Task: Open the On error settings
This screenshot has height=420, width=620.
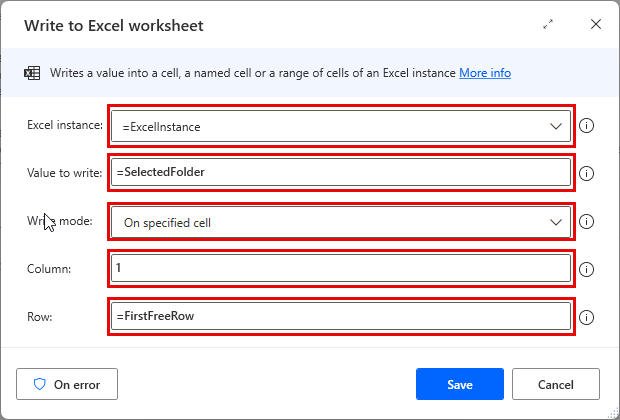Action: (x=66, y=383)
